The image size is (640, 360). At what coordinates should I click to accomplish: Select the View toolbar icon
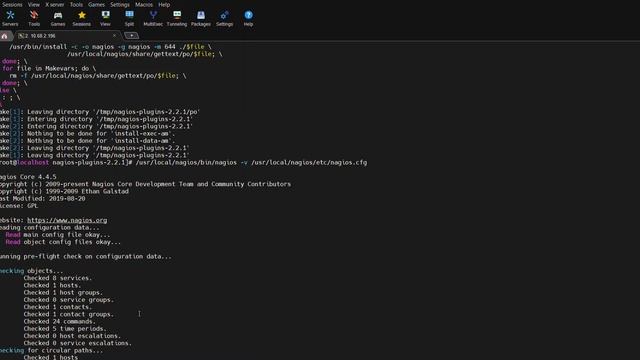105,18
